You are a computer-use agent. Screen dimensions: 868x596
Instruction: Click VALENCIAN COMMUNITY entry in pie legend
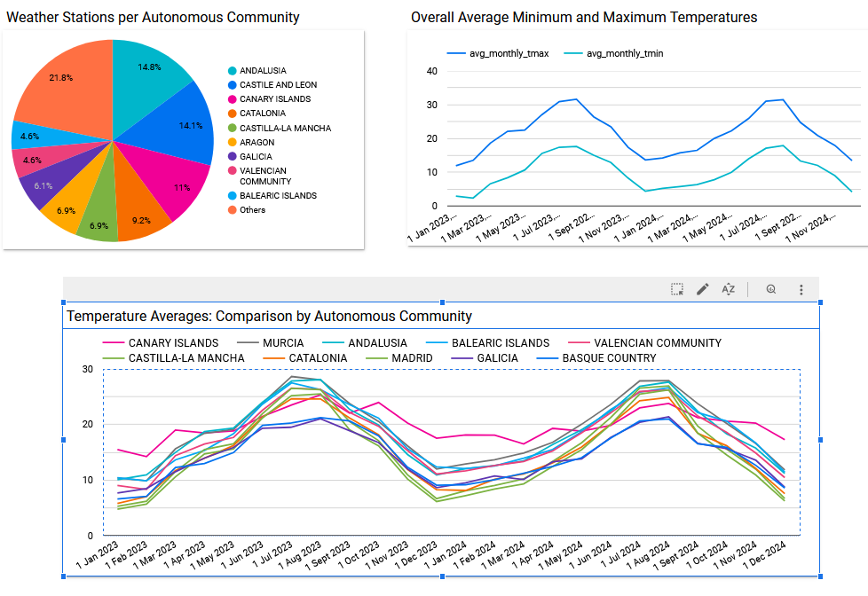click(260, 176)
